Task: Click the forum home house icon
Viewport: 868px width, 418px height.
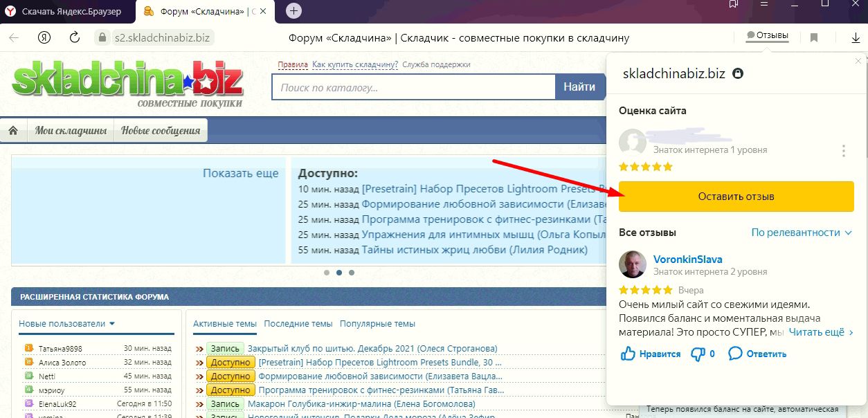Action: click(13, 130)
